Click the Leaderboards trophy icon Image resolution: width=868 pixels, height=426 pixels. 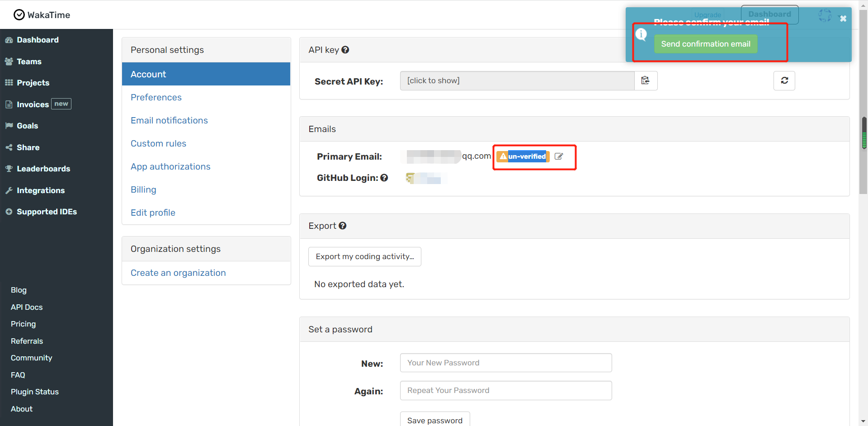pyautogui.click(x=9, y=169)
